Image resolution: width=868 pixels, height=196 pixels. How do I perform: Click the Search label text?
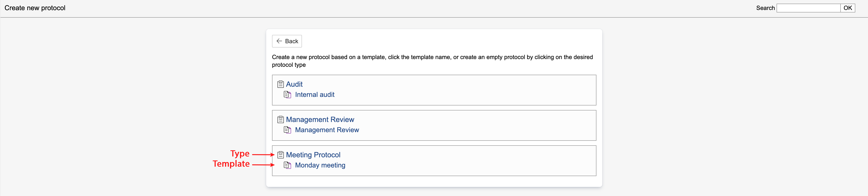pyautogui.click(x=765, y=8)
